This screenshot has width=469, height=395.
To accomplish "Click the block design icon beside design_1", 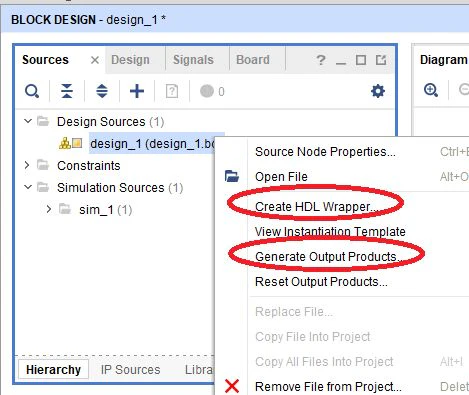I will pyautogui.click(x=70, y=143).
